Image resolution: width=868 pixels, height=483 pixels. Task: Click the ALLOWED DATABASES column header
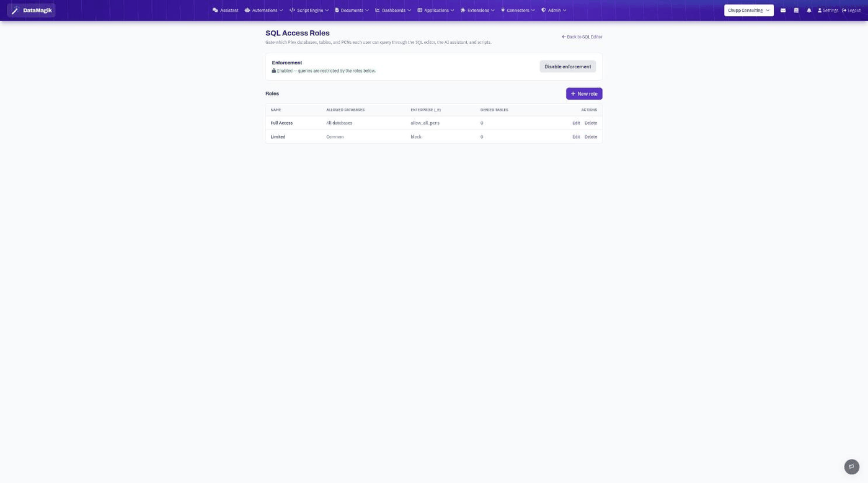click(345, 110)
